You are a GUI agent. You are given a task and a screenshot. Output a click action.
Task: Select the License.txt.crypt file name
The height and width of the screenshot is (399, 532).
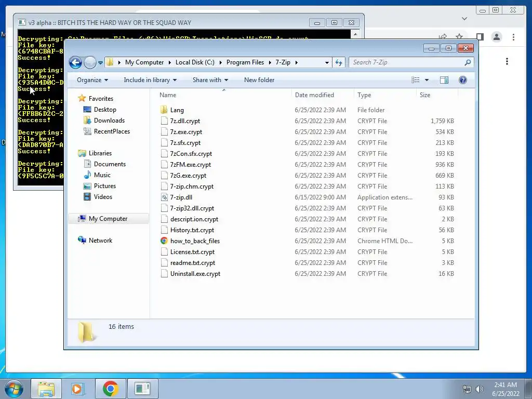(x=192, y=252)
